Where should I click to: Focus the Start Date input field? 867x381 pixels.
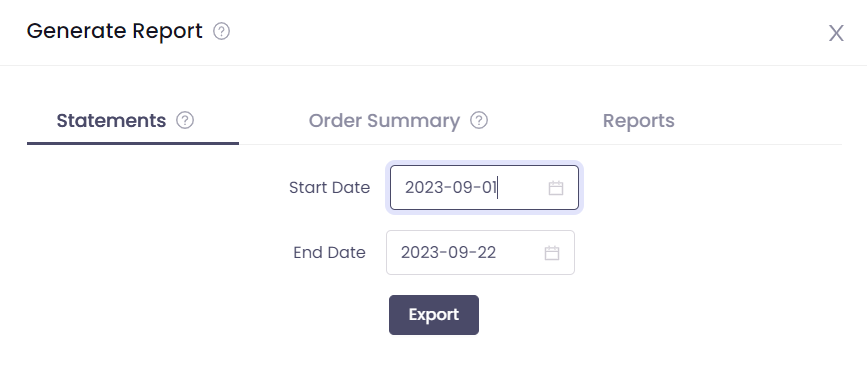(484, 188)
